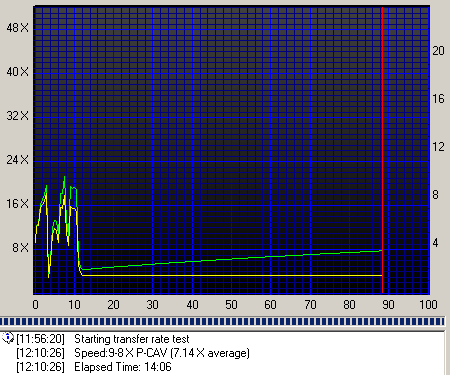Click the 0 label at the axis origin
Screen dimensions: 450x375
(x=36, y=305)
